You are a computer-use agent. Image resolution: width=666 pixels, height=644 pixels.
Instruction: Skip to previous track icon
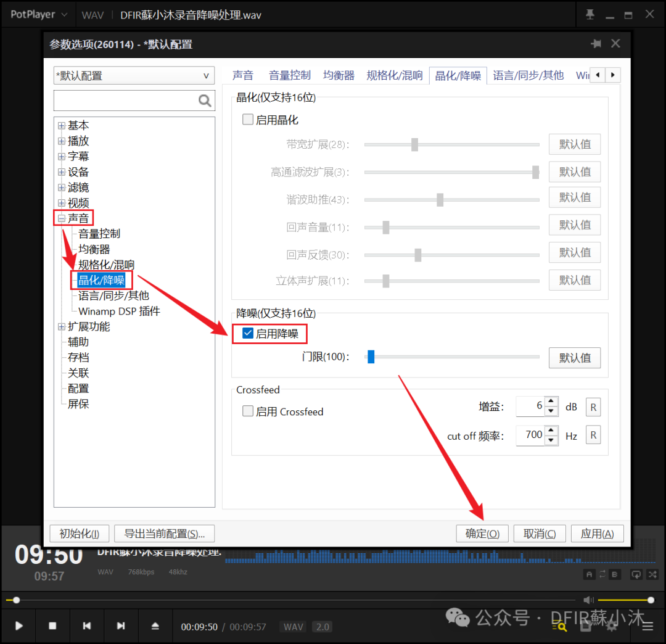tap(87, 626)
